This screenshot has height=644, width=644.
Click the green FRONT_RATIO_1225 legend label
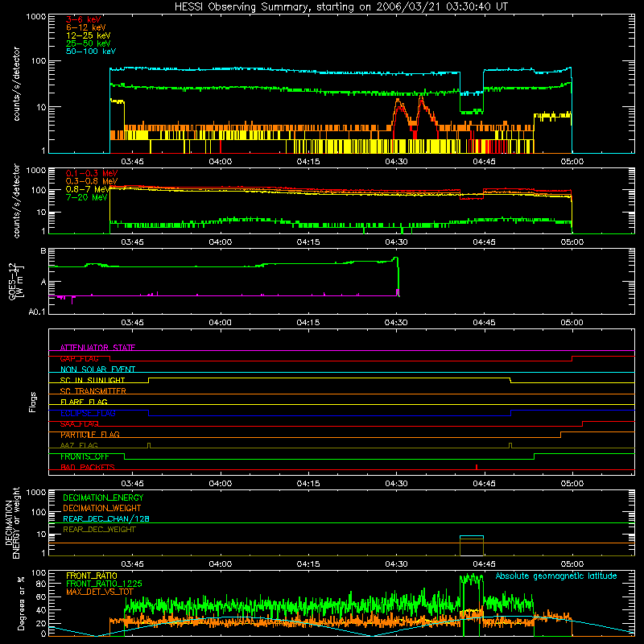point(104,584)
